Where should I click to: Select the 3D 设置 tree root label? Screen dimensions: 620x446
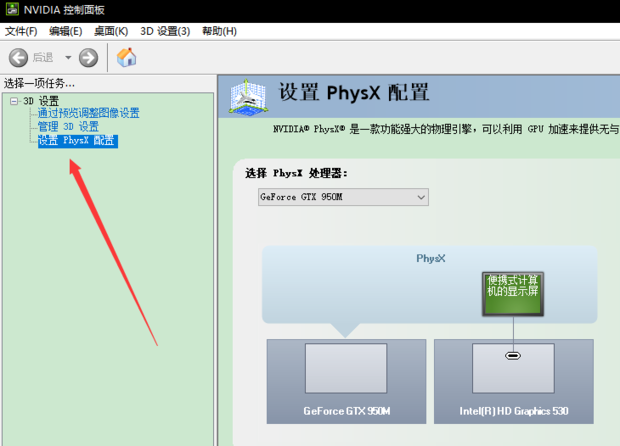coord(41,101)
